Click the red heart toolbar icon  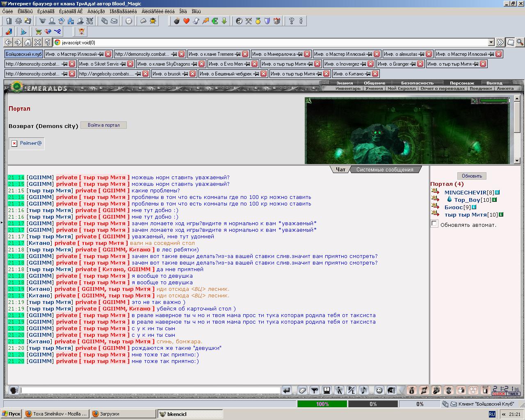click(x=186, y=21)
